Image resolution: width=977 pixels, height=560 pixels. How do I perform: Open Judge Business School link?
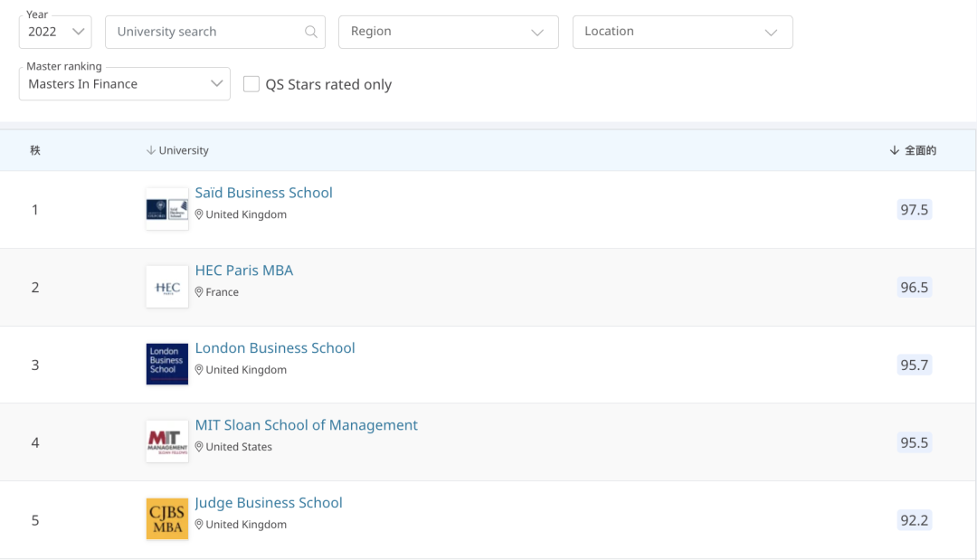coord(269,503)
